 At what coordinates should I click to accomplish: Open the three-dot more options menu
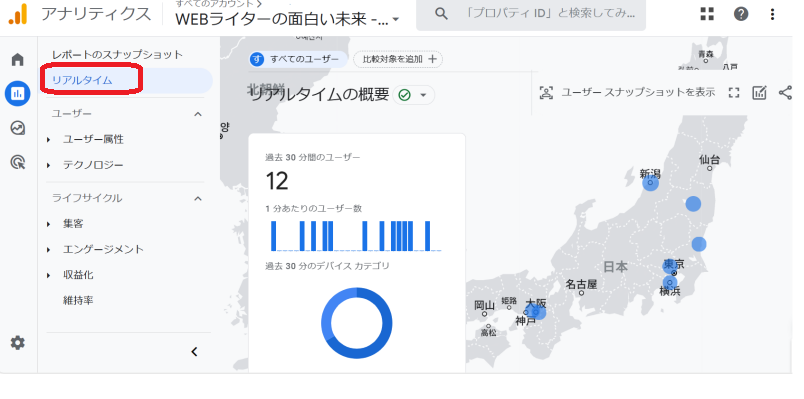pos(772,14)
